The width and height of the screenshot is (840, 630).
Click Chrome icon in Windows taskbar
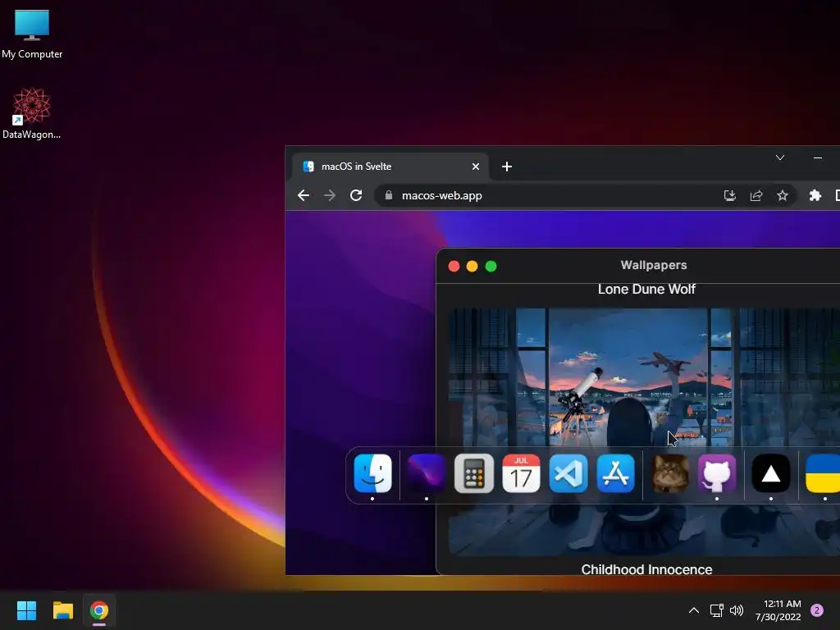(99, 610)
